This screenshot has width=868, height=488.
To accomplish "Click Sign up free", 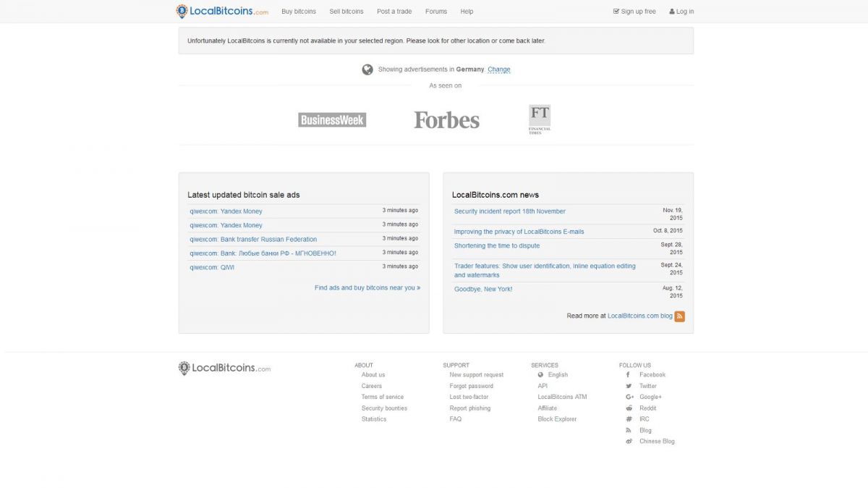I will [x=634, y=12].
